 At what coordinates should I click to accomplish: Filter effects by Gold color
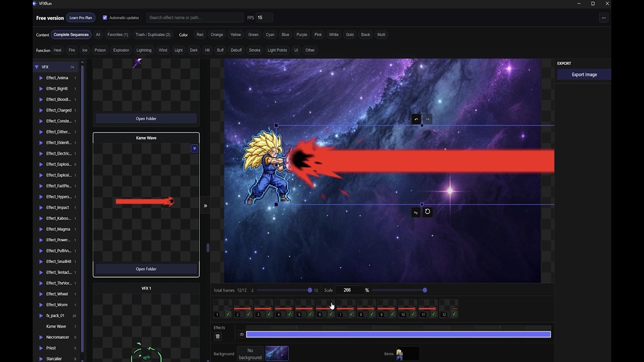350,35
